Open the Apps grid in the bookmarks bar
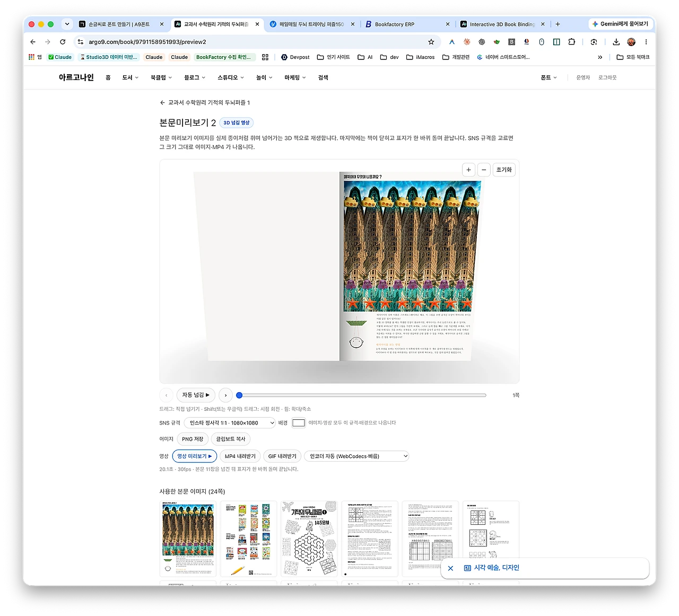The image size is (679, 616). (32, 57)
